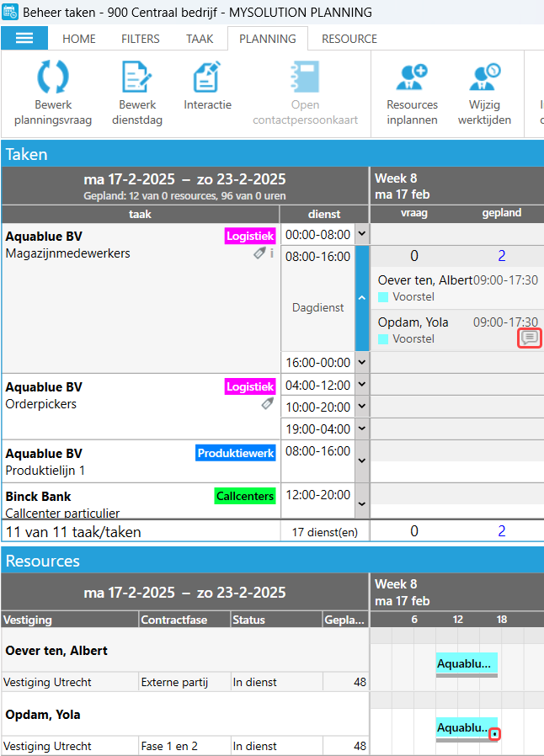Expand the 00:00-08:00 shift row
Viewport: 544px width, 756px height.
362,234
